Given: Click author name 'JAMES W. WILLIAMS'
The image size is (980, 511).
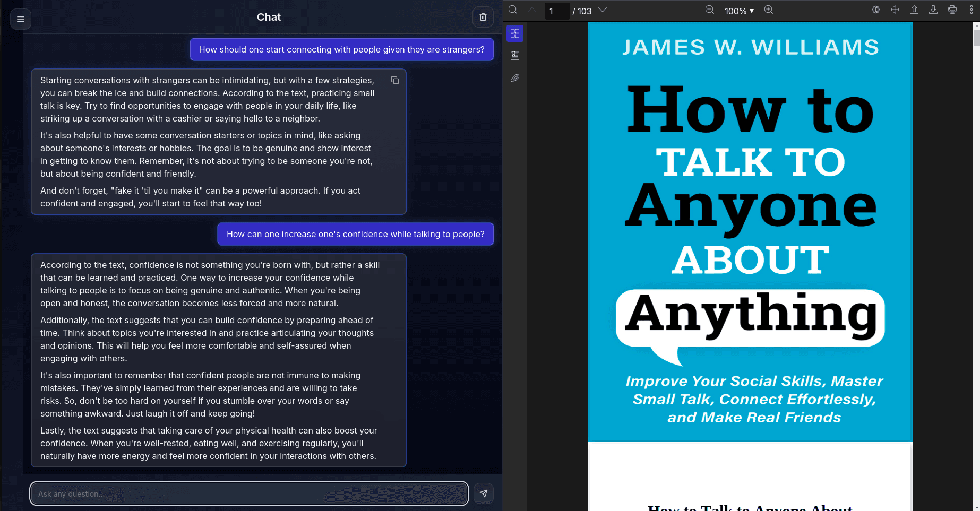Looking at the screenshot, I should click(x=750, y=47).
